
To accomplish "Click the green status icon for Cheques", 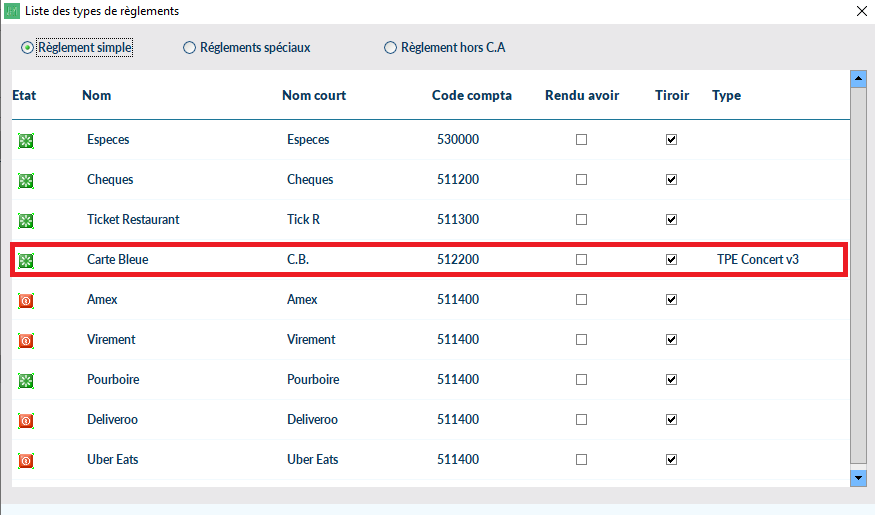I will click(x=26, y=180).
